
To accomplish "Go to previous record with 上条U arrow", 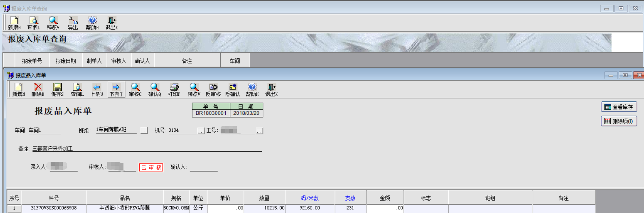I will point(97,90).
